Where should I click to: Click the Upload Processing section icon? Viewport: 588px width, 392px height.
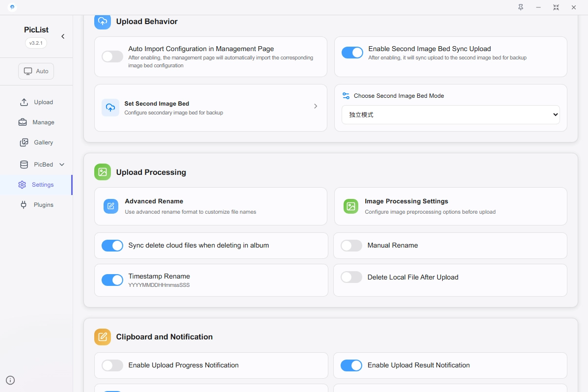103,172
